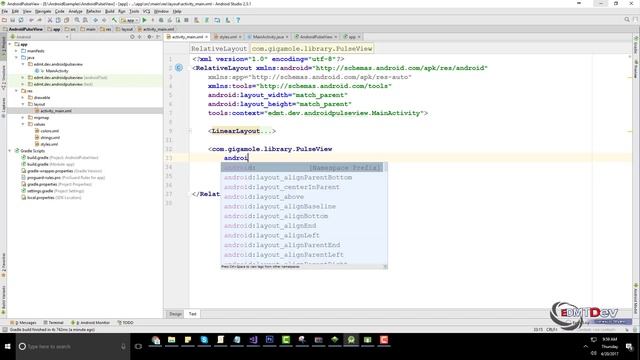Open the Build menu
This screenshot has width=640, height=360.
pyautogui.click(x=109, y=11)
